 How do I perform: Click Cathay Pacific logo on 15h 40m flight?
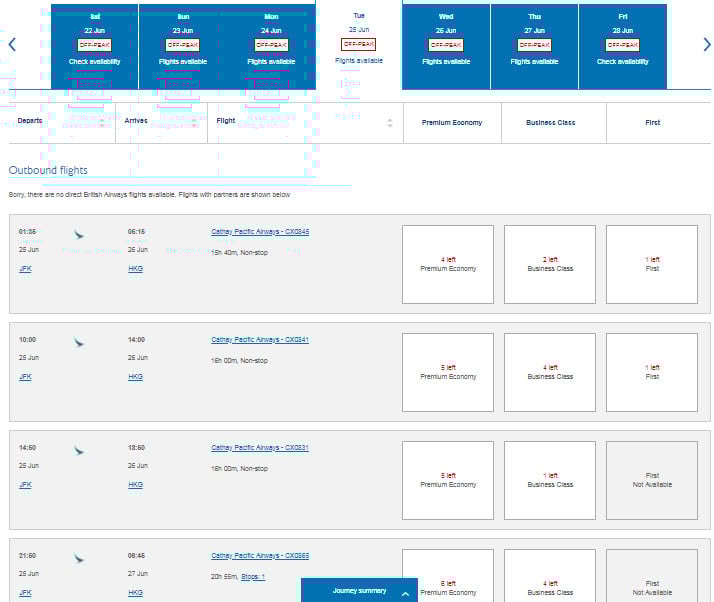click(79, 235)
